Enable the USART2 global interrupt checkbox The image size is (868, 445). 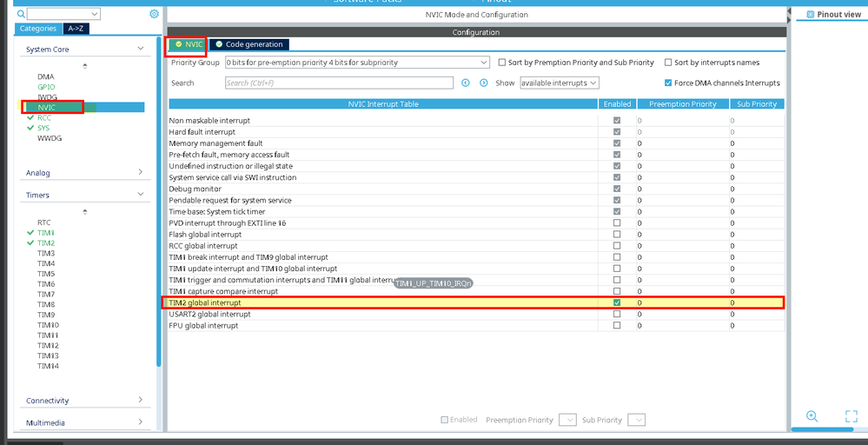point(617,314)
